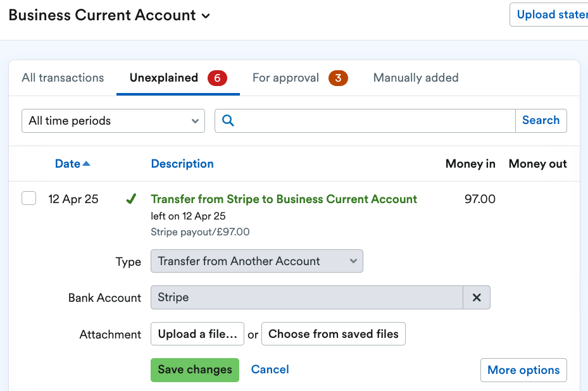Switch to the All transactions tab
588x391 pixels.
[x=63, y=78]
